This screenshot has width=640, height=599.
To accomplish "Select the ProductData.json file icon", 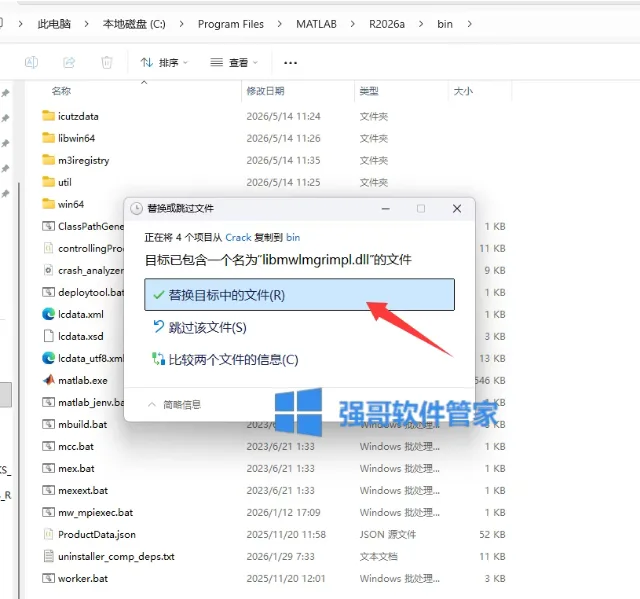I will 48,534.
